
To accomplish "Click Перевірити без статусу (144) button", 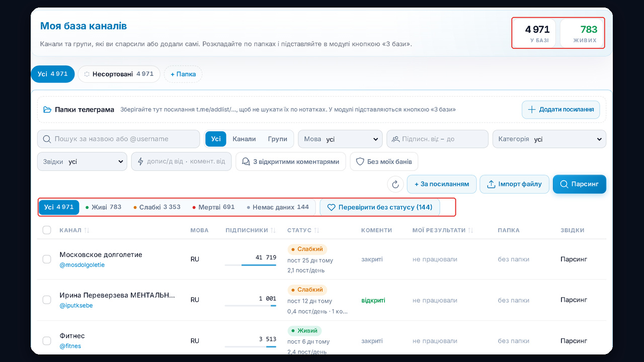I will [x=380, y=207].
